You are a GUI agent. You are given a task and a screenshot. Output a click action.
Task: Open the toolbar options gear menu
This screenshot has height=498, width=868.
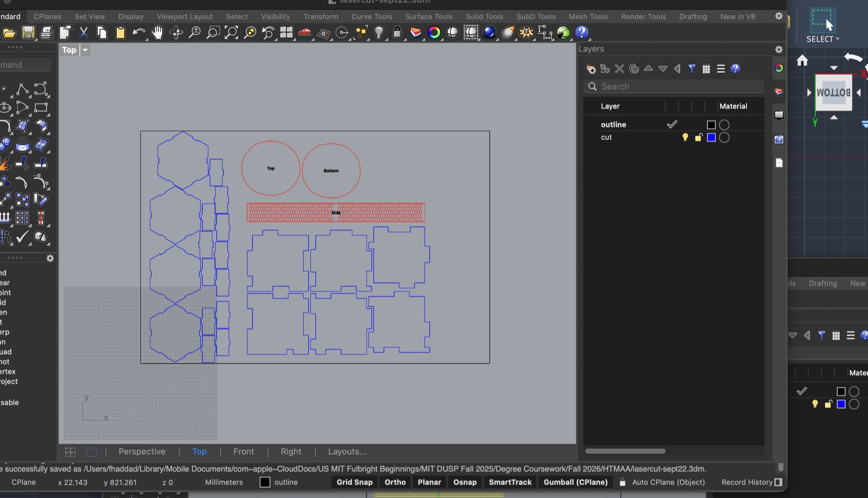click(778, 16)
